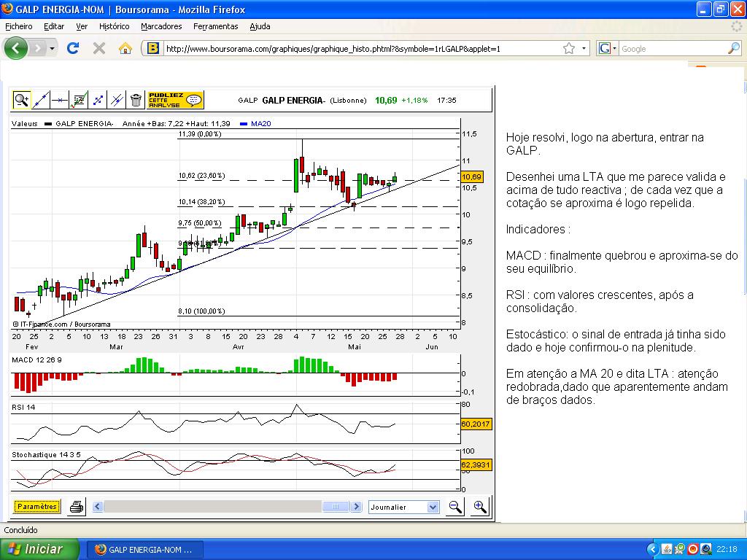Click the Stochastique value tag 62,3931
The width and height of the screenshot is (747, 560).
(x=476, y=464)
